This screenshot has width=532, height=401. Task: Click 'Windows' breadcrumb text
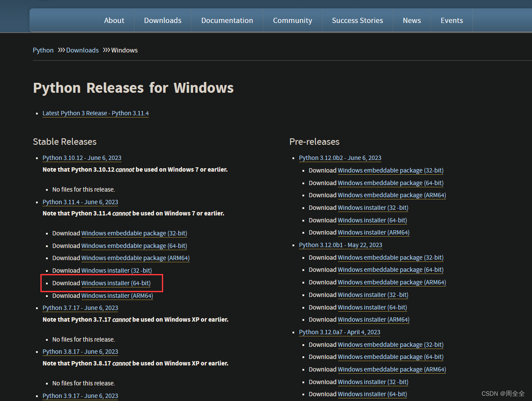pos(125,50)
